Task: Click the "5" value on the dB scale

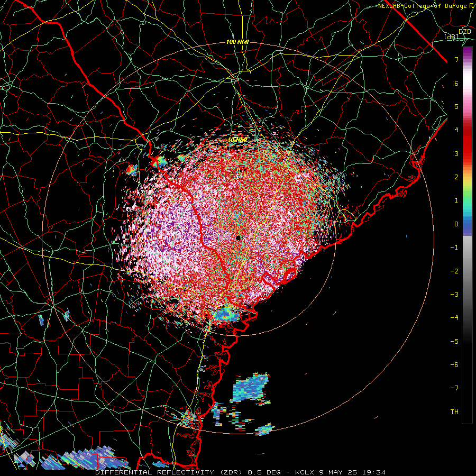Action: 456,106
